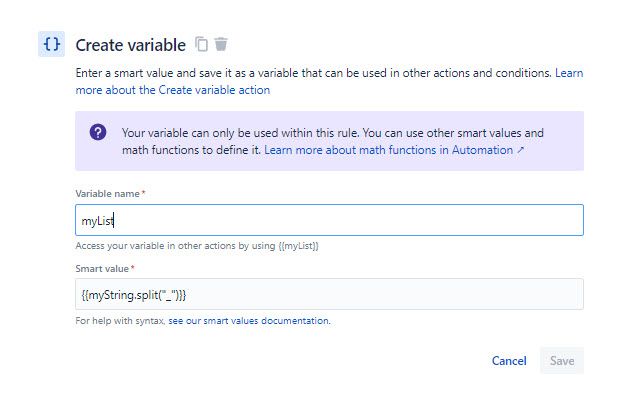Open the smart values documentation link
The width and height of the screenshot is (626, 394).
pyautogui.click(x=249, y=321)
